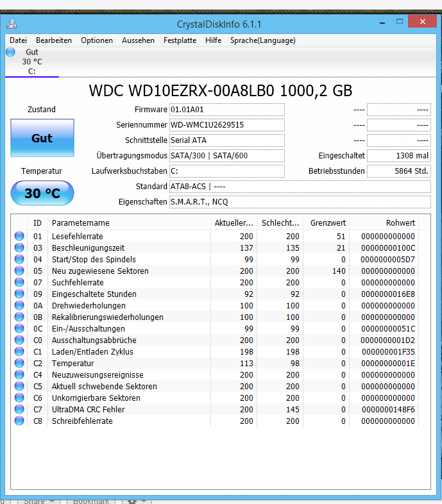This screenshot has width=442, height=504.
Task: Click status orb for Neuzuweisungsereignisse row
Action: tap(19, 374)
